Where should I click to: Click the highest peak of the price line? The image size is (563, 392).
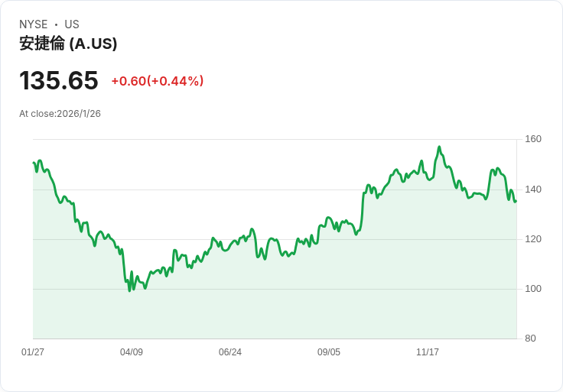click(439, 147)
